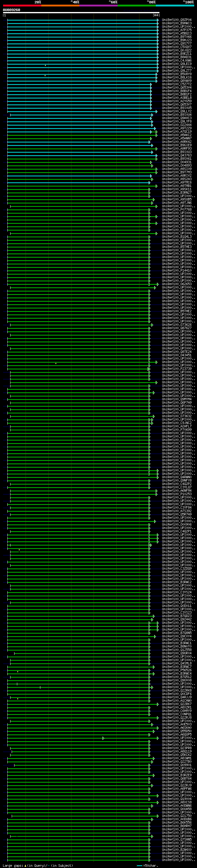Select the UniRef100_C5Z7T2 label

pos(177,84)
